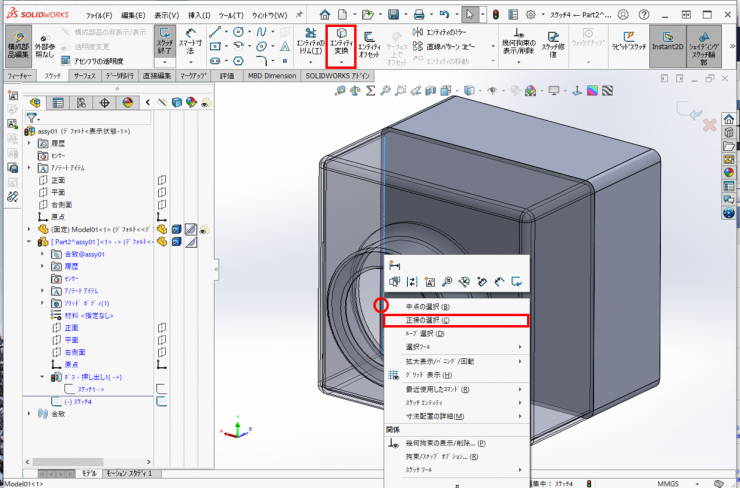Toggle visibility eye icon on Model01 row
740x488 pixels.
[204, 229]
